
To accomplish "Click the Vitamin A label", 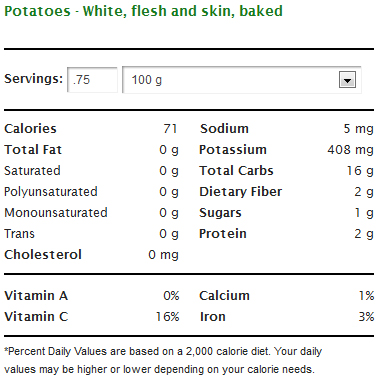I will [36, 295].
